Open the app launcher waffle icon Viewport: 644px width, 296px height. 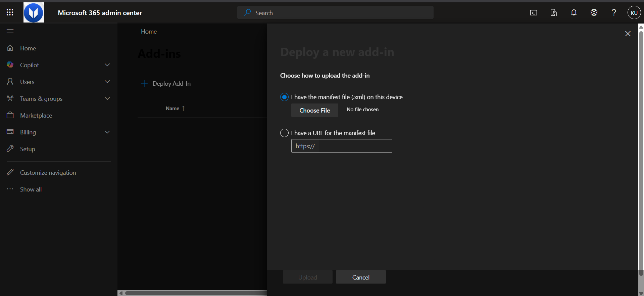tap(10, 12)
